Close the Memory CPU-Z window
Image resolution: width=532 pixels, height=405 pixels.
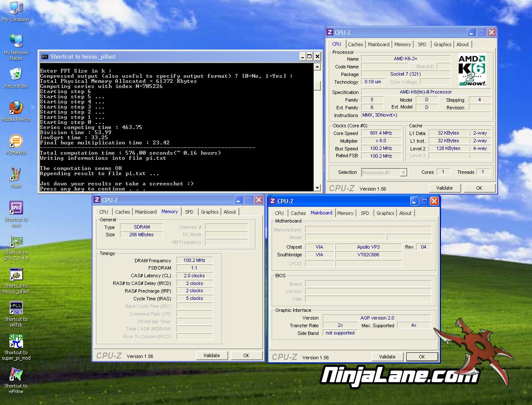(259, 200)
